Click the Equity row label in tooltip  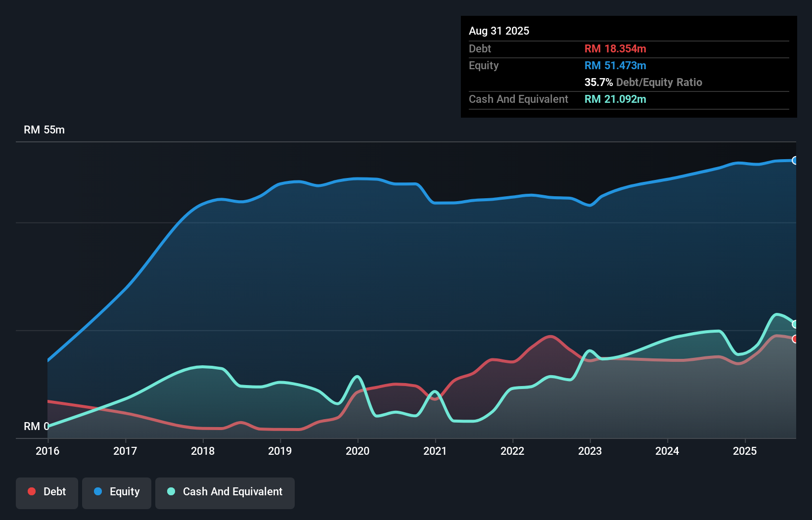(x=484, y=65)
